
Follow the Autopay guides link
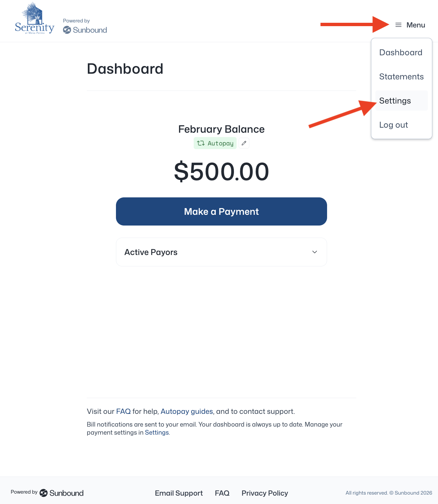click(187, 411)
